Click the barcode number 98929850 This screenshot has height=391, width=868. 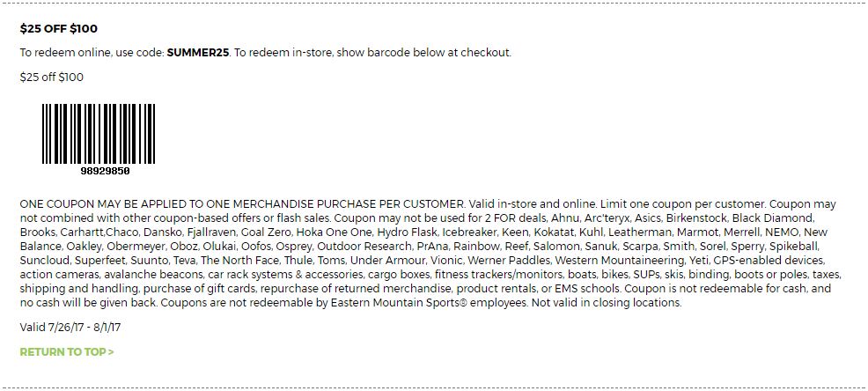(105, 171)
